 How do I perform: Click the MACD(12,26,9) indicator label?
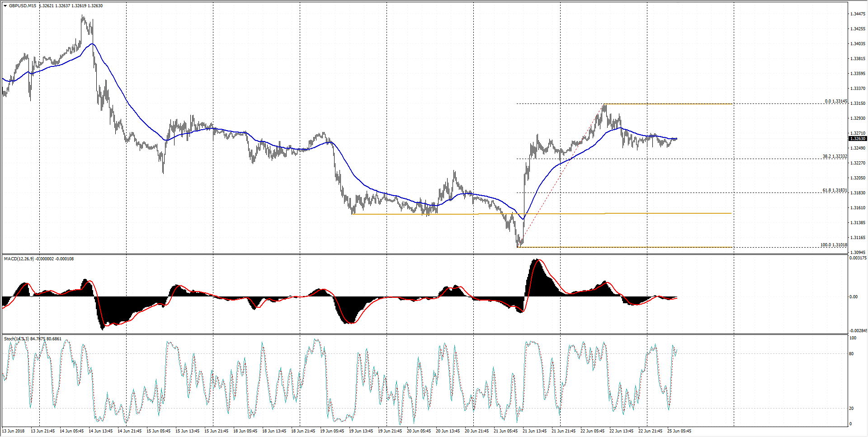(x=19, y=259)
